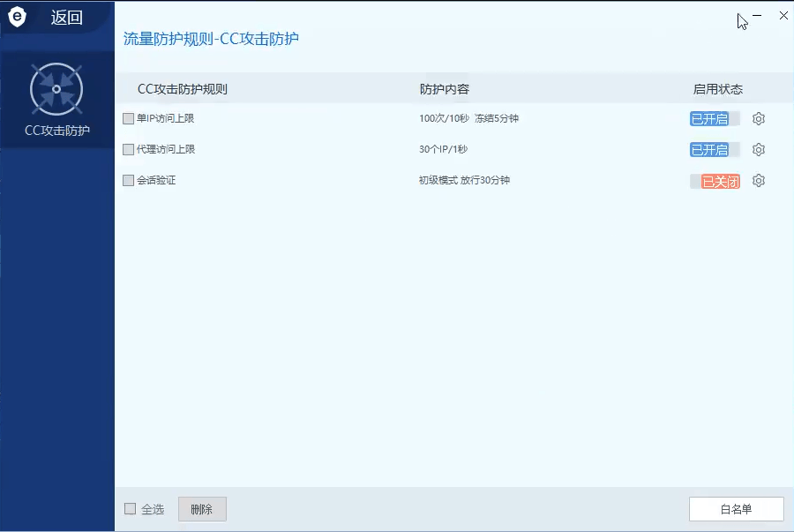Close the protection window
The image size is (794, 532).
(783, 16)
